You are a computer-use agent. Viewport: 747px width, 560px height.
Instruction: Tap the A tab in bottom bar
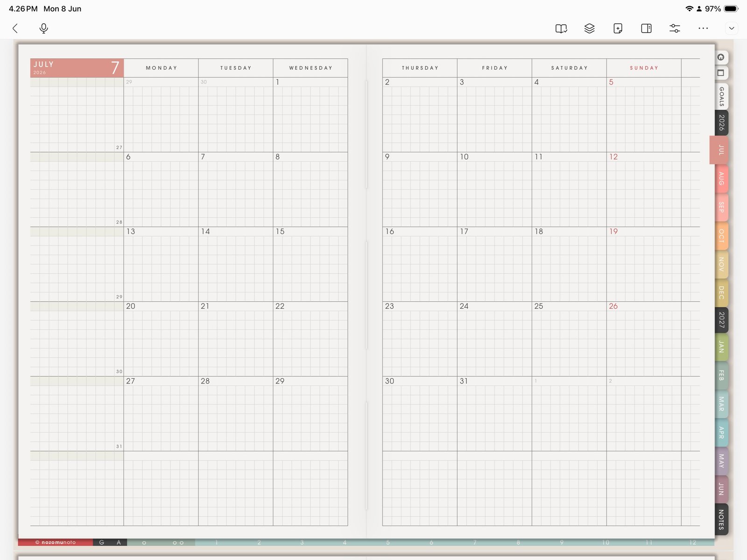tap(119, 542)
